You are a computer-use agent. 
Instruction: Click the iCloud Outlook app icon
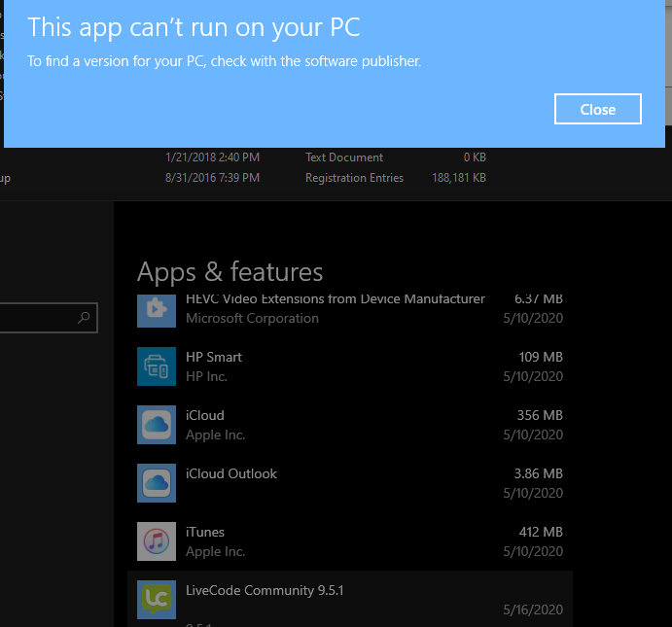point(156,483)
